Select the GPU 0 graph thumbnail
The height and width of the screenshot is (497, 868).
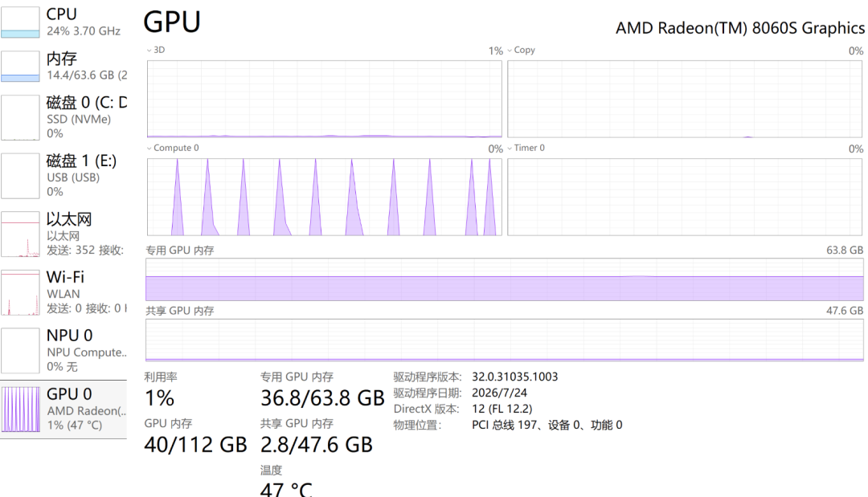[20, 409]
